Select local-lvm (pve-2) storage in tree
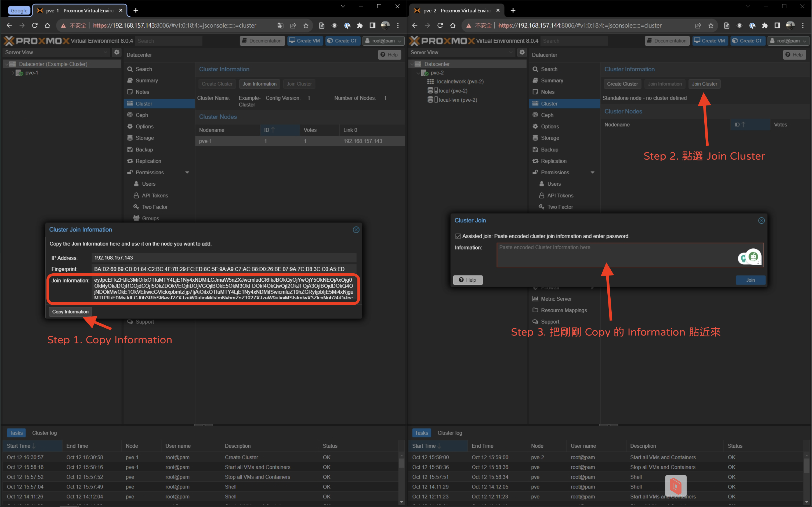The image size is (812, 507). coord(458,100)
